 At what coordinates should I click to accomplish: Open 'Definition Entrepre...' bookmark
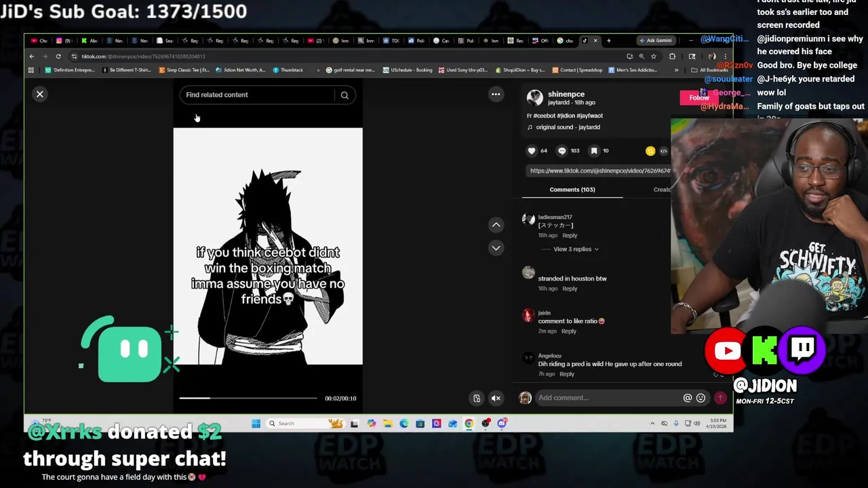tap(70, 70)
